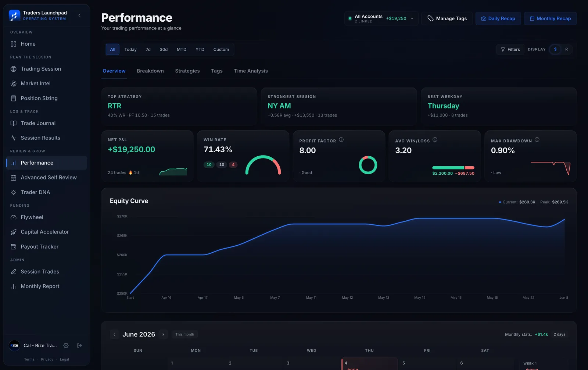This screenshot has height=370, width=588.
Task: Open Session Trades pencil icon
Action: click(x=14, y=272)
